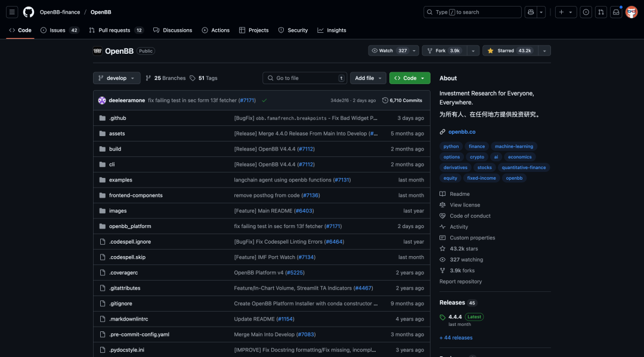This screenshot has height=357, width=644.
Task: Click the Activity pulse icon
Action: [x=442, y=227]
